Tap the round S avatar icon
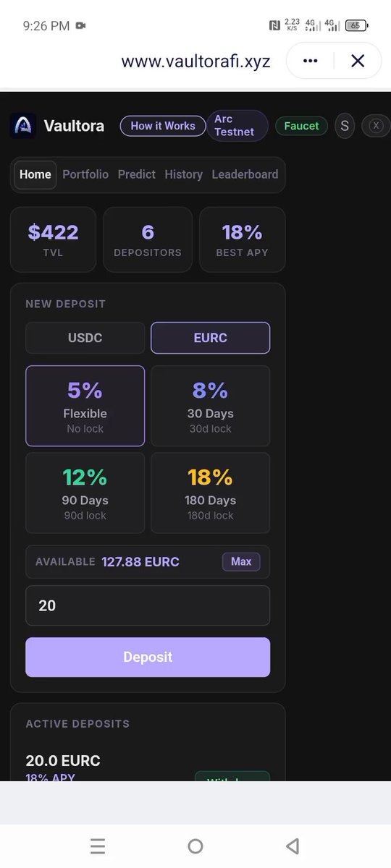 tap(345, 126)
